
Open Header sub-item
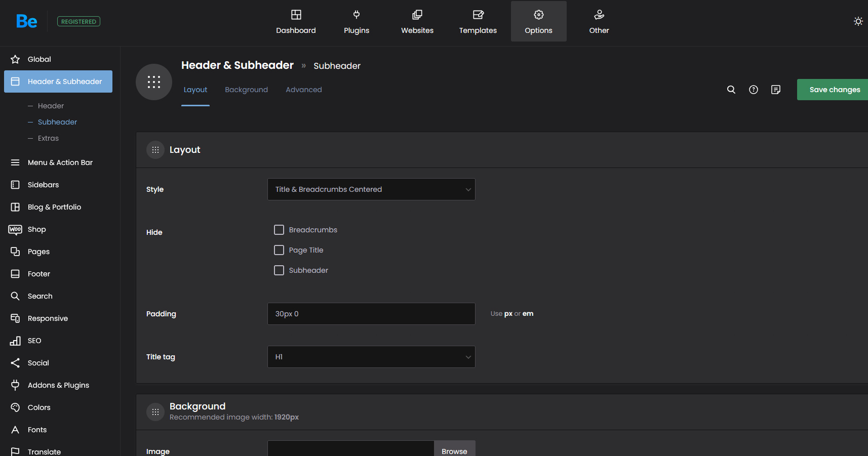coord(51,106)
